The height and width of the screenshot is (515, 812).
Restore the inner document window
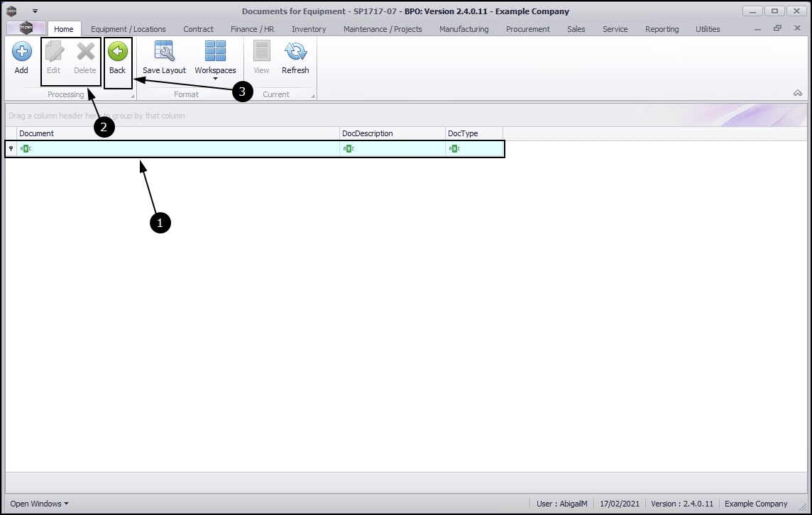coord(777,28)
